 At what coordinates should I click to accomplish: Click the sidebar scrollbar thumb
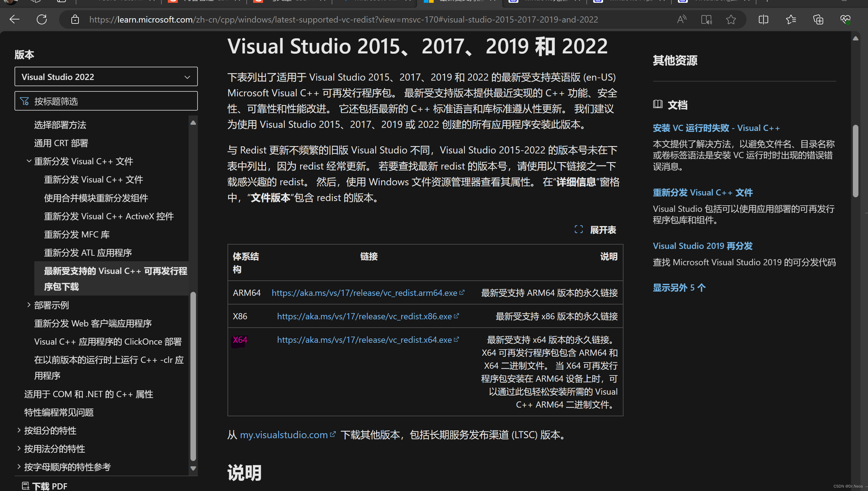pyautogui.click(x=193, y=376)
